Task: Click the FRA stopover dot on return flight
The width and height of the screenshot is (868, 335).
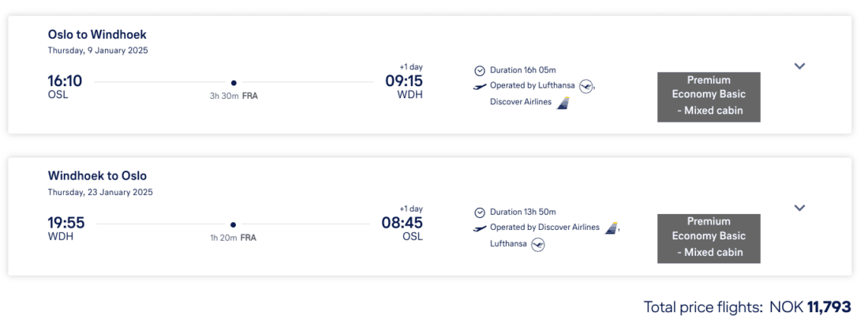Action: pos(233,224)
